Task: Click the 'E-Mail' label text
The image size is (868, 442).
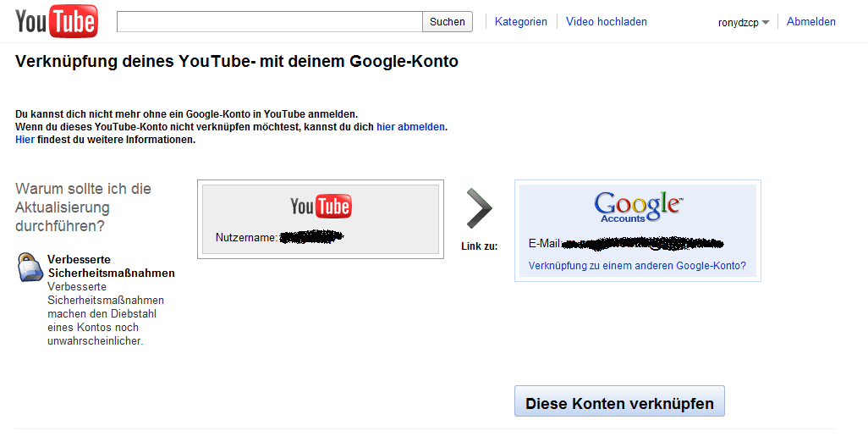Action: point(545,244)
